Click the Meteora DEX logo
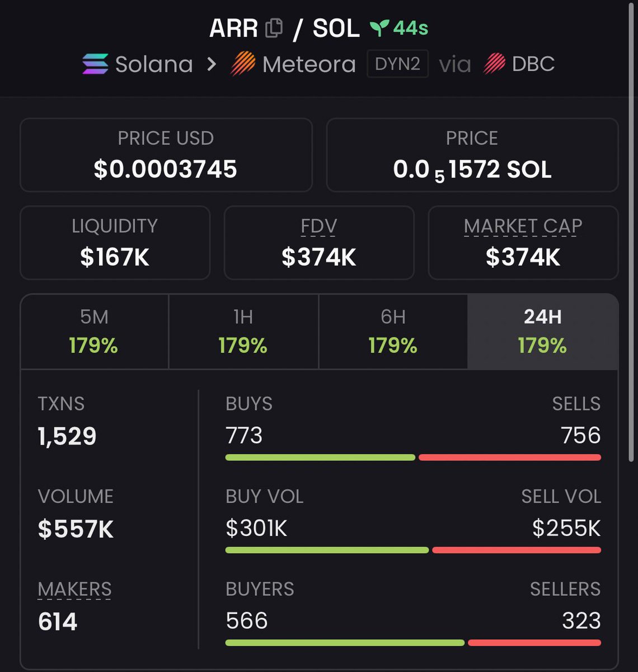The height and width of the screenshot is (672, 638). pos(243,64)
